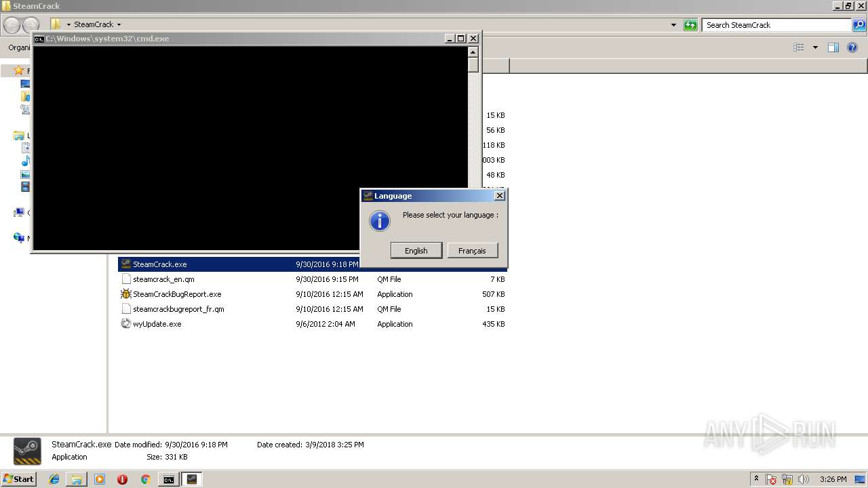Select steamcrack_en.qm file
The image size is (868, 488).
pos(163,279)
